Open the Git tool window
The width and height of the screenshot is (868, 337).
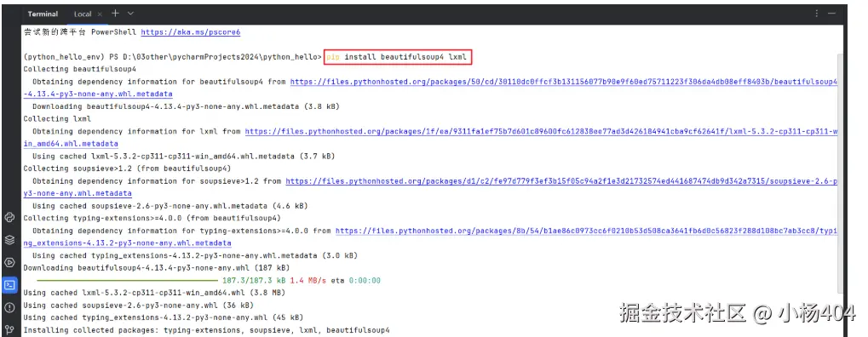tap(9, 330)
